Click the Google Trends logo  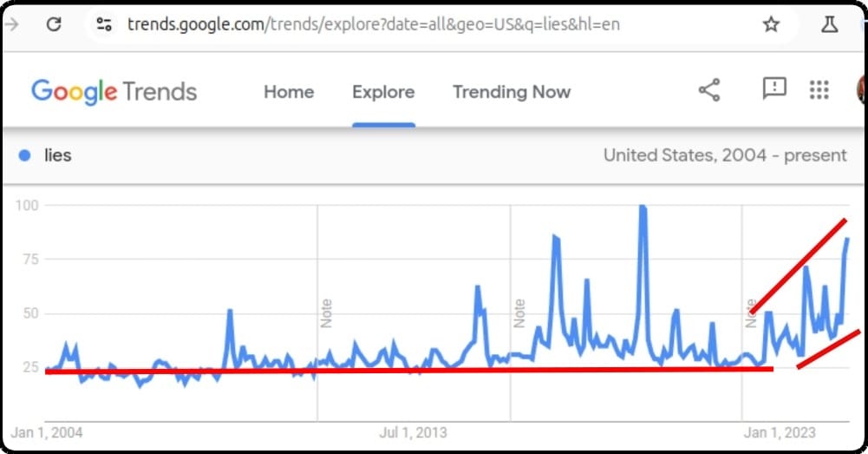[114, 91]
